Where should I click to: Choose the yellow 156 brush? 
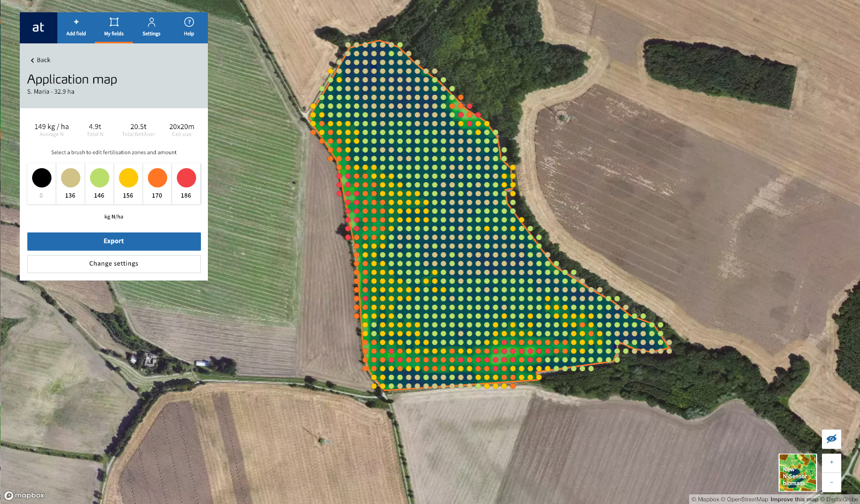[128, 178]
